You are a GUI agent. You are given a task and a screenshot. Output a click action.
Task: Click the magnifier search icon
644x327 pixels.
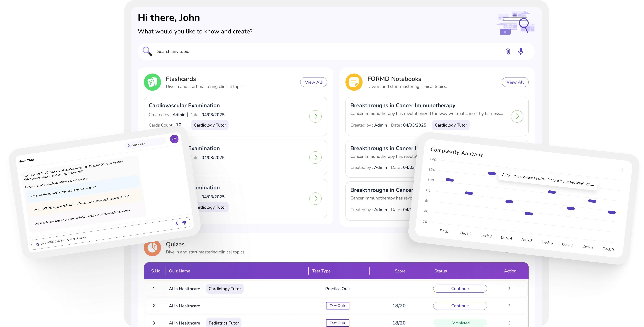[147, 51]
